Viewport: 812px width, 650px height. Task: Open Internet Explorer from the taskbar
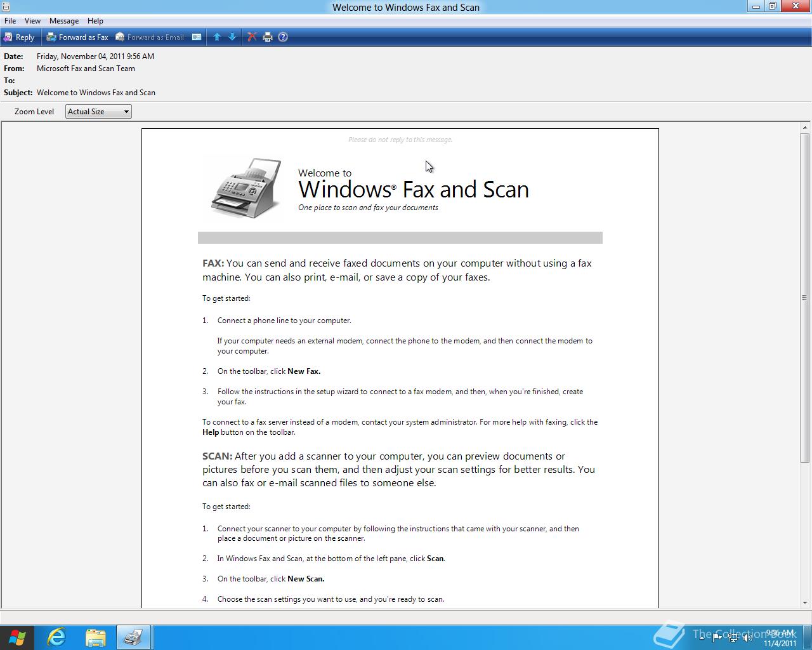[x=57, y=637]
